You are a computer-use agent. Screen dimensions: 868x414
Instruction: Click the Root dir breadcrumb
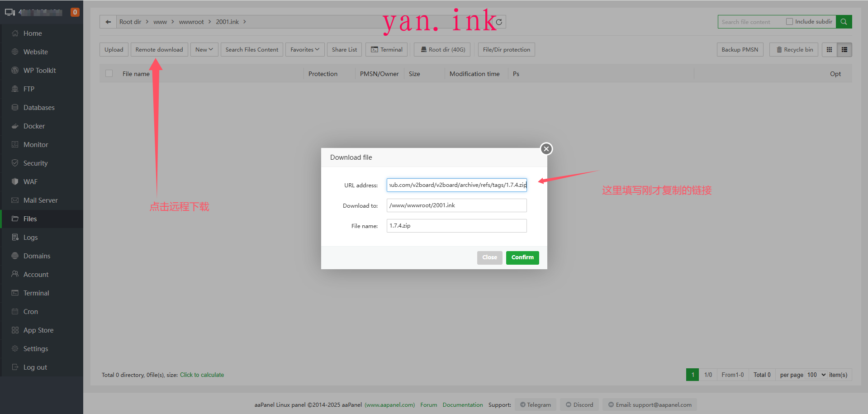pos(130,22)
